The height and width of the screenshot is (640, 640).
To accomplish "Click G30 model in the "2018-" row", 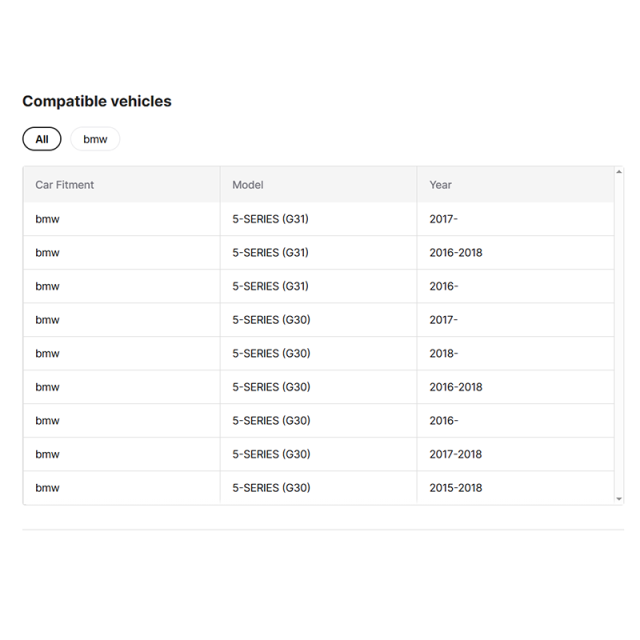I will point(271,353).
